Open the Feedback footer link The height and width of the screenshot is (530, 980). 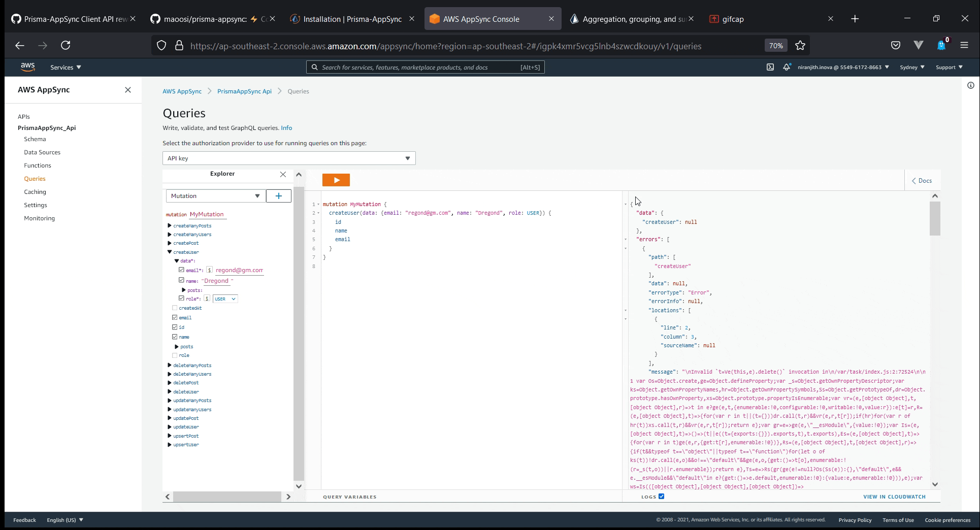(24, 520)
